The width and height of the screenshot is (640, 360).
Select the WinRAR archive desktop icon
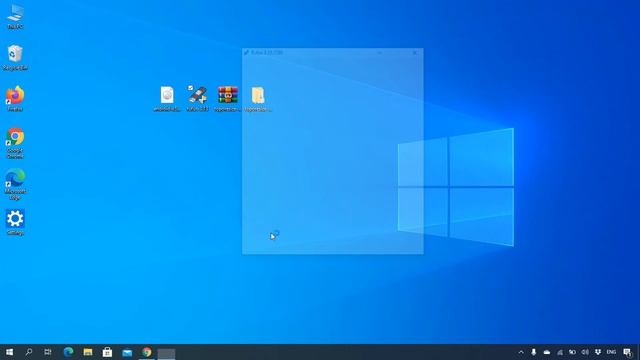click(228, 99)
